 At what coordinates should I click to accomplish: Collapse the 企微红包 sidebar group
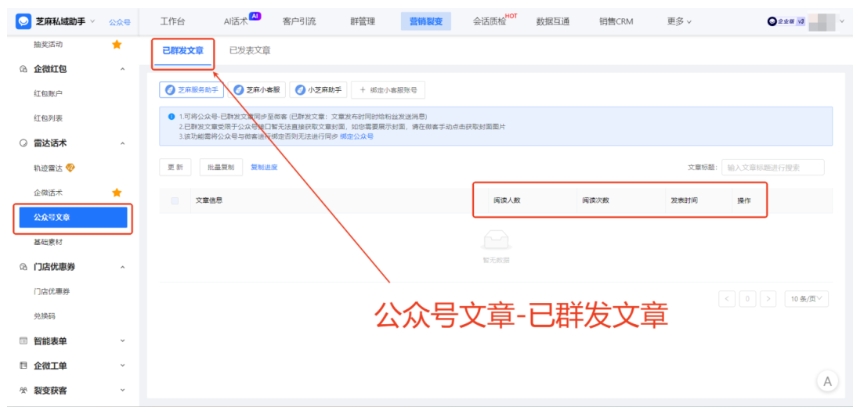(122, 69)
